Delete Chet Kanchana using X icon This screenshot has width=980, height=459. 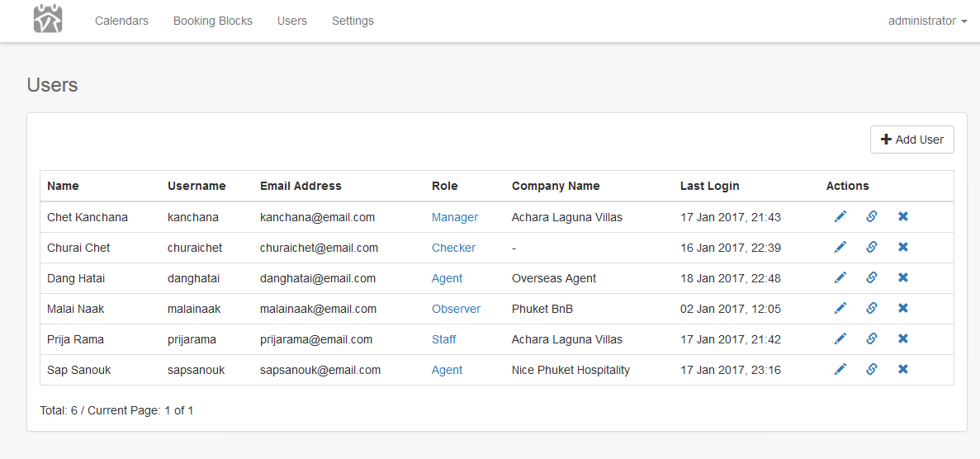(x=903, y=217)
